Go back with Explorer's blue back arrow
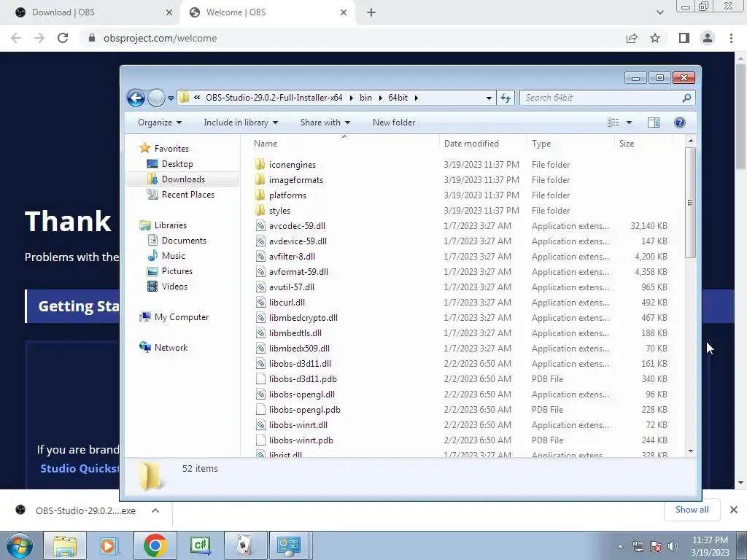This screenshot has width=747, height=560. (x=136, y=98)
